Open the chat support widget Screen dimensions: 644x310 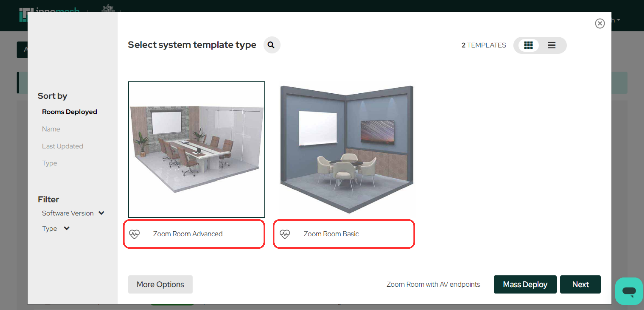coord(629,291)
